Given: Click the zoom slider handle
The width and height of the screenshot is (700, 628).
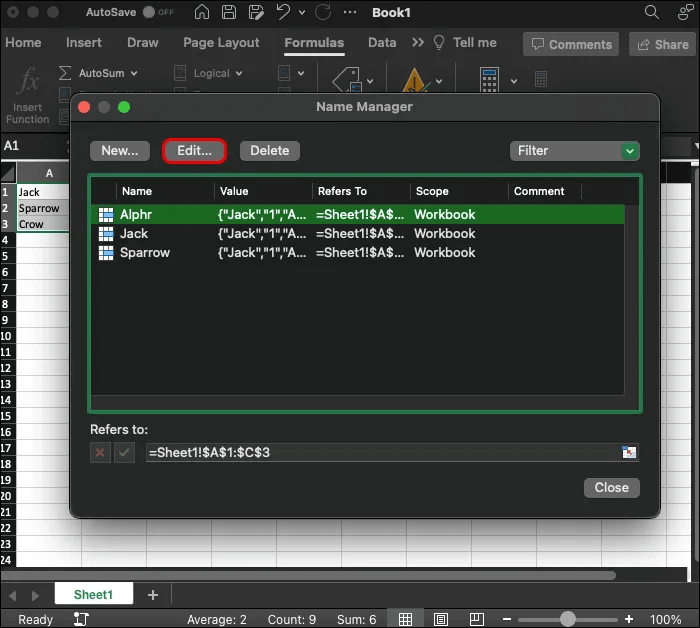Looking at the screenshot, I should click(x=568, y=620).
